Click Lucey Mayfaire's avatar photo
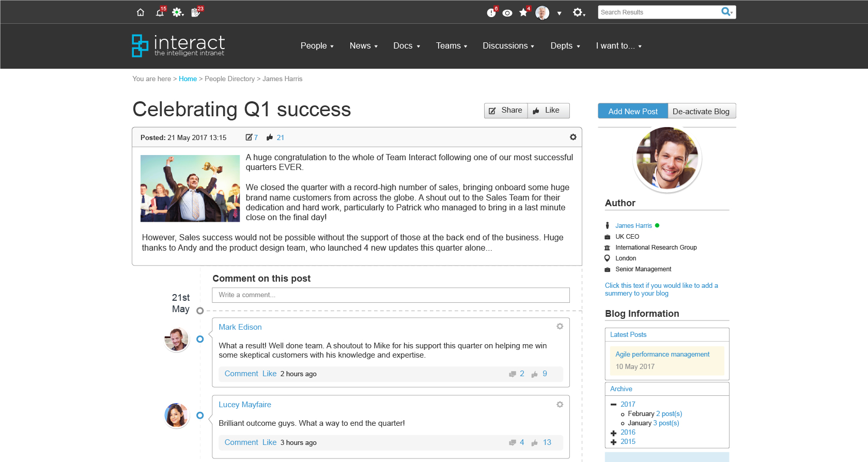This screenshot has height=462, width=868. coord(177,415)
